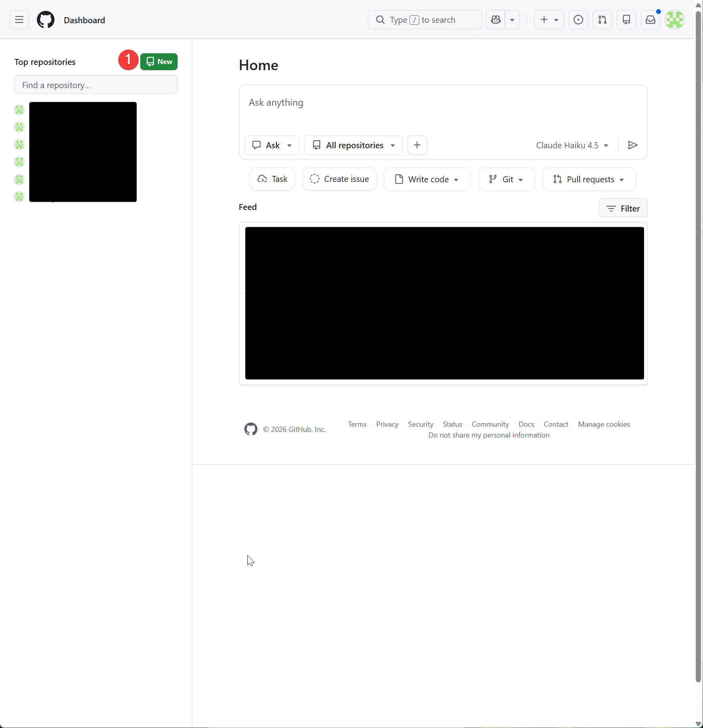Image resolution: width=703 pixels, height=728 pixels.
Task: Open the Status footer link
Action: point(453,424)
